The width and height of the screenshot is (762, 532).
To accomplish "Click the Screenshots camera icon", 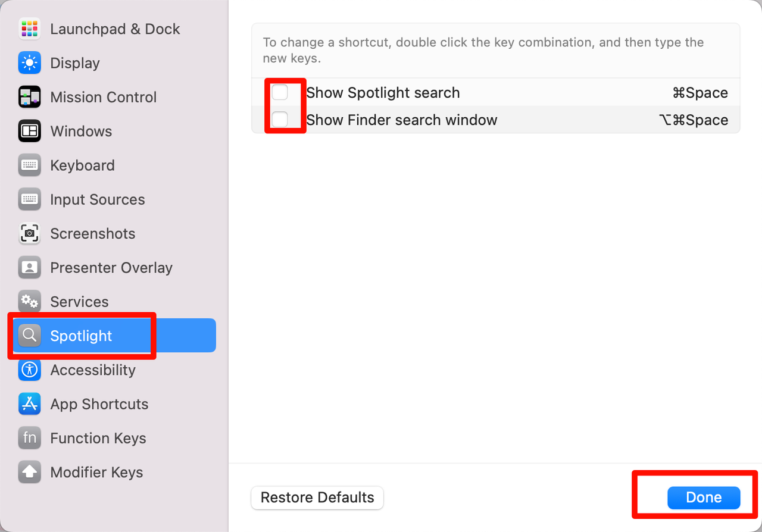I will click(29, 233).
